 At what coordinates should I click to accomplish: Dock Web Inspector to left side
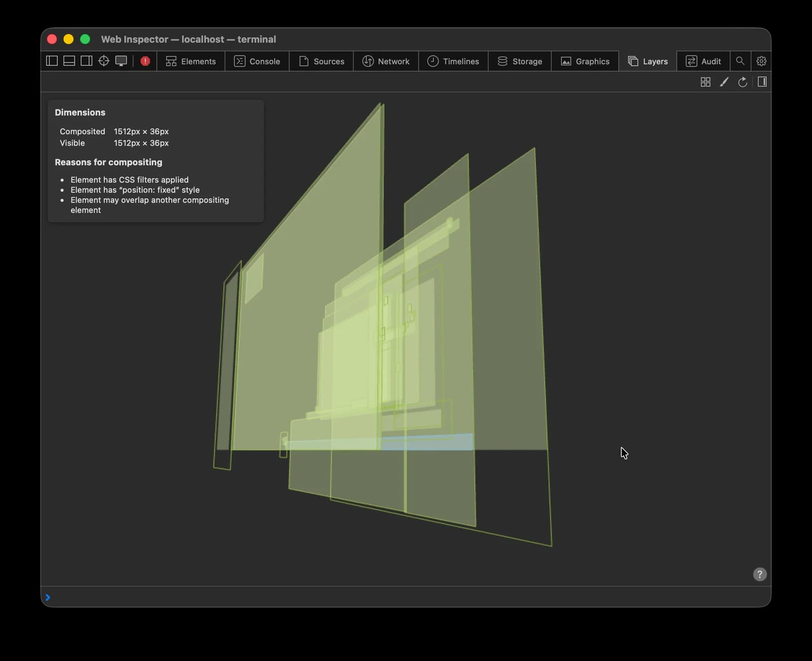[x=52, y=61]
